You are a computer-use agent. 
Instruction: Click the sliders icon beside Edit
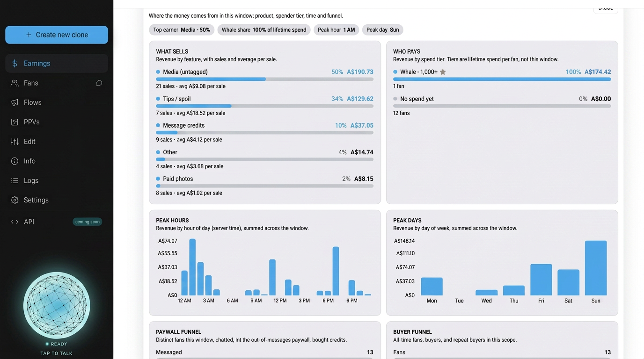15,142
